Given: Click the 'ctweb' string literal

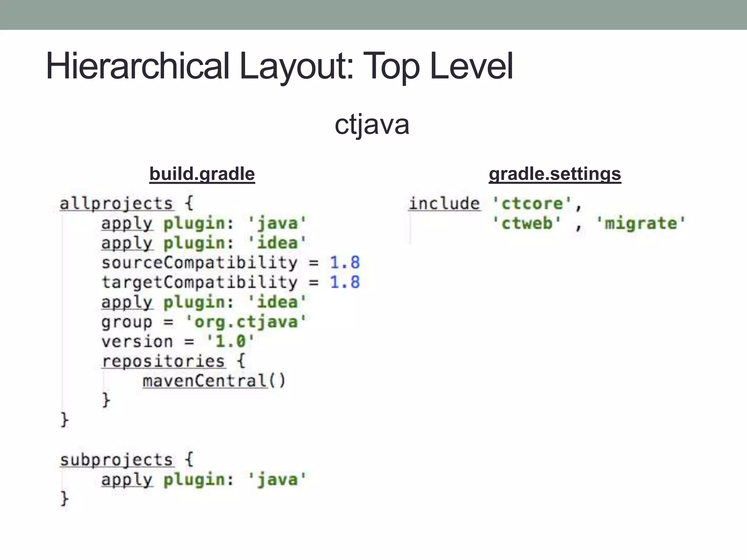Looking at the screenshot, I should (x=527, y=223).
